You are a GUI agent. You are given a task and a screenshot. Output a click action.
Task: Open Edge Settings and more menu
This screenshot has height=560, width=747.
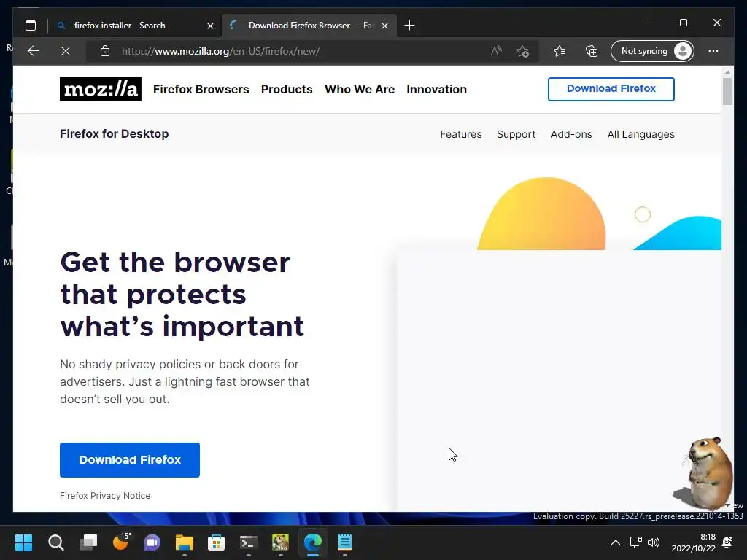click(713, 51)
